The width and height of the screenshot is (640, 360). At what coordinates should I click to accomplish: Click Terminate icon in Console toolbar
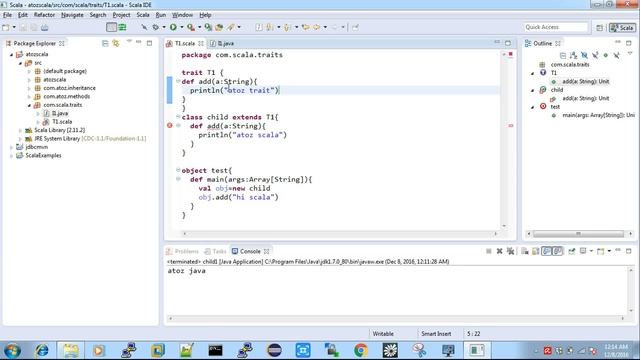(489, 251)
